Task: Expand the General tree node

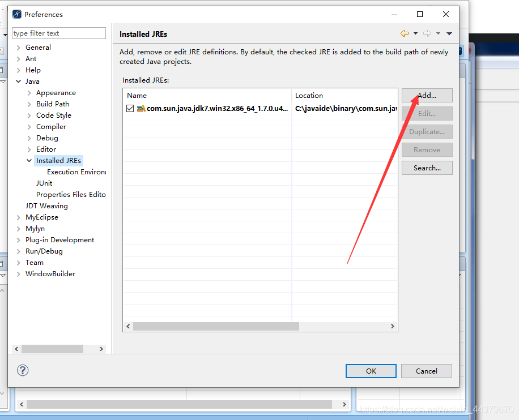Action: click(19, 48)
